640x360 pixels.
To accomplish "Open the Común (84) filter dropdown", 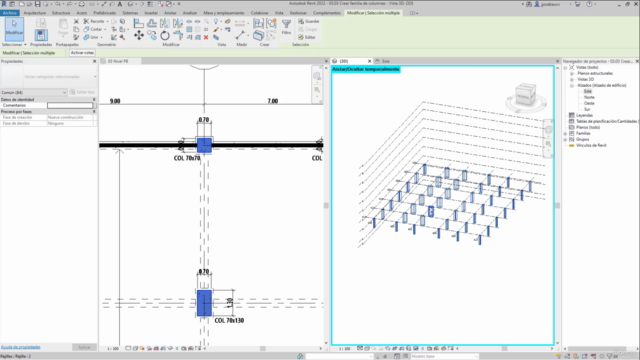I will point(33,93).
